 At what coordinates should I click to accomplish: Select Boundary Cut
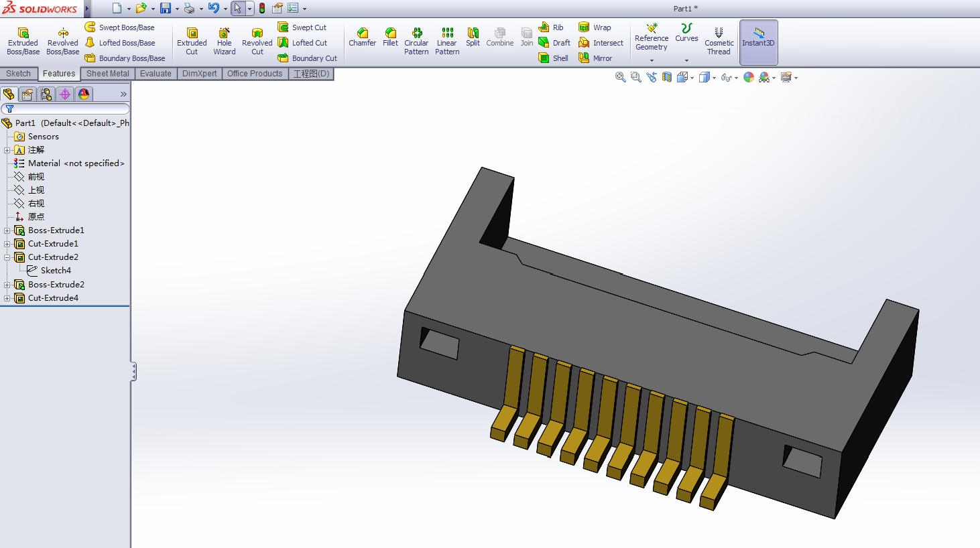coord(308,58)
